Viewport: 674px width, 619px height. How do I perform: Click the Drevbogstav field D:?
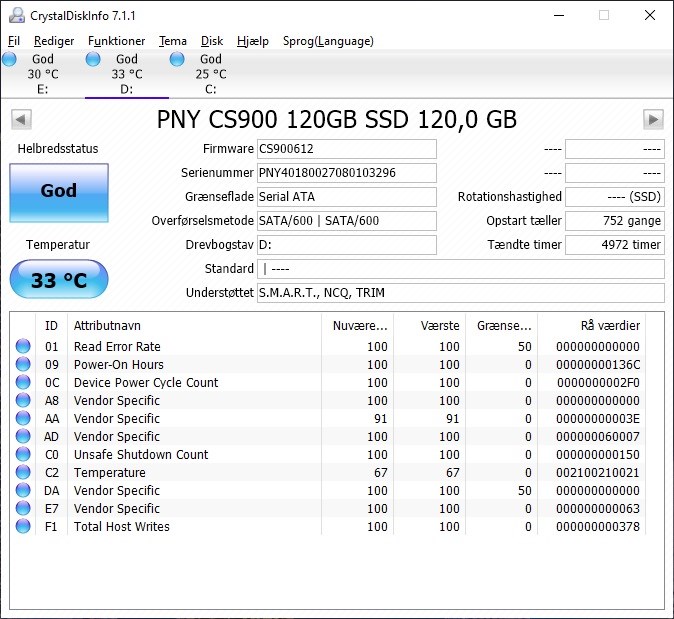click(x=347, y=245)
